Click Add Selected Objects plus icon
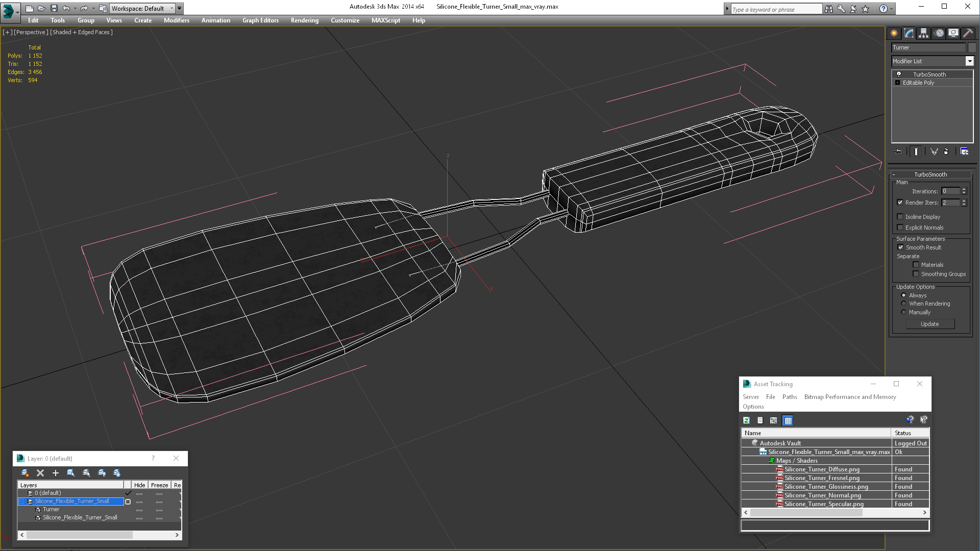980x551 pixels. [x=56, y=473]
